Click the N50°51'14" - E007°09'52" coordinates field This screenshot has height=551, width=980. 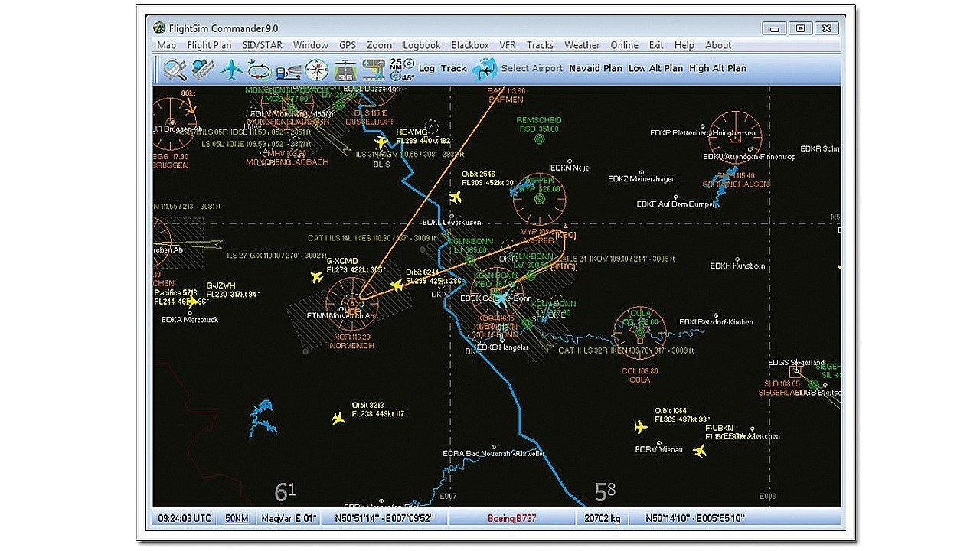coord(384,518)
